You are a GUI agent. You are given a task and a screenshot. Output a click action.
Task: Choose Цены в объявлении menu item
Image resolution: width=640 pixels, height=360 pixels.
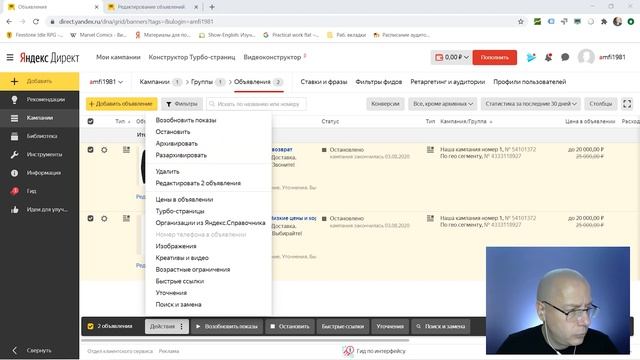184,200
